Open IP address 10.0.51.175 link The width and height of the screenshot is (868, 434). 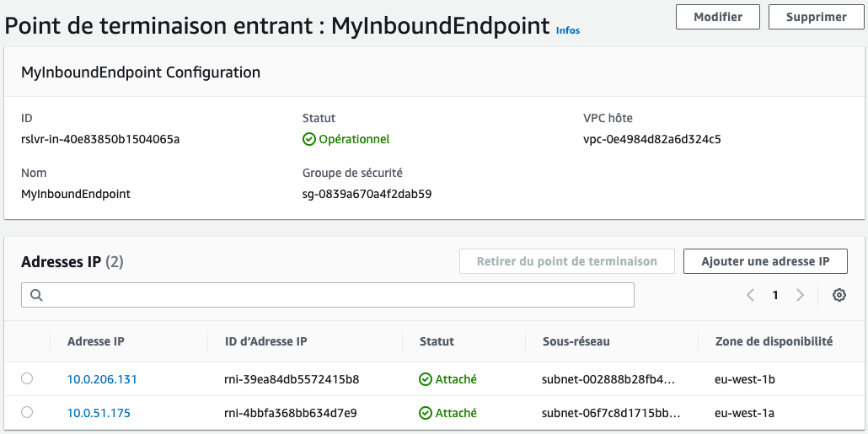(99, 413)
